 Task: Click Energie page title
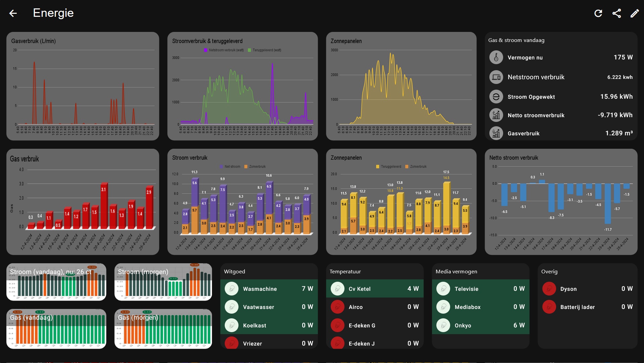(x=53, y=13)
